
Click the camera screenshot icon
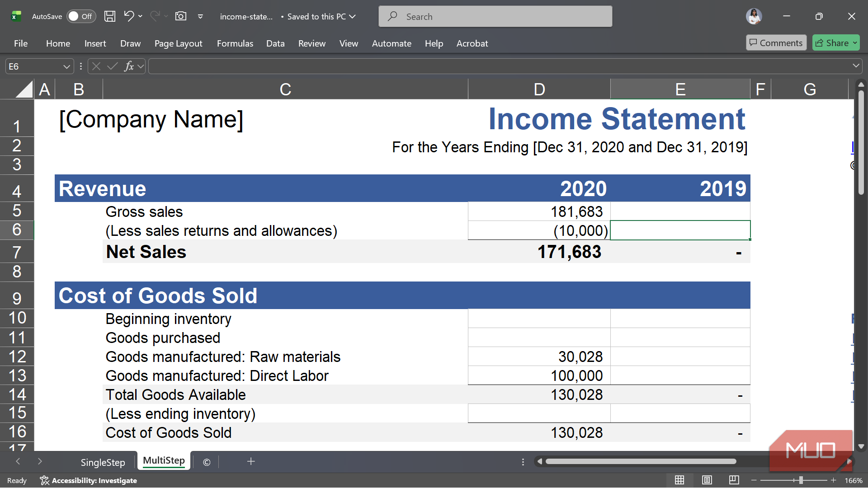pos(181,16)
